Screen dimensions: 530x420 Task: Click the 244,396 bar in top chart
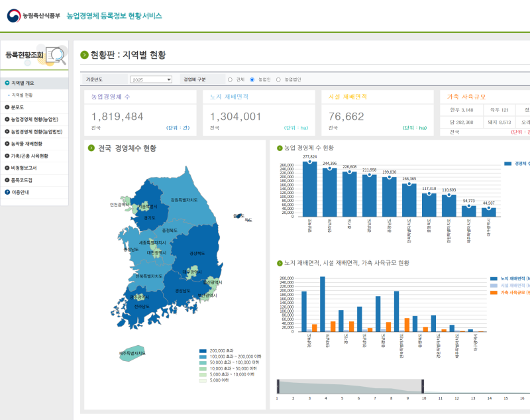coord(329,192)
